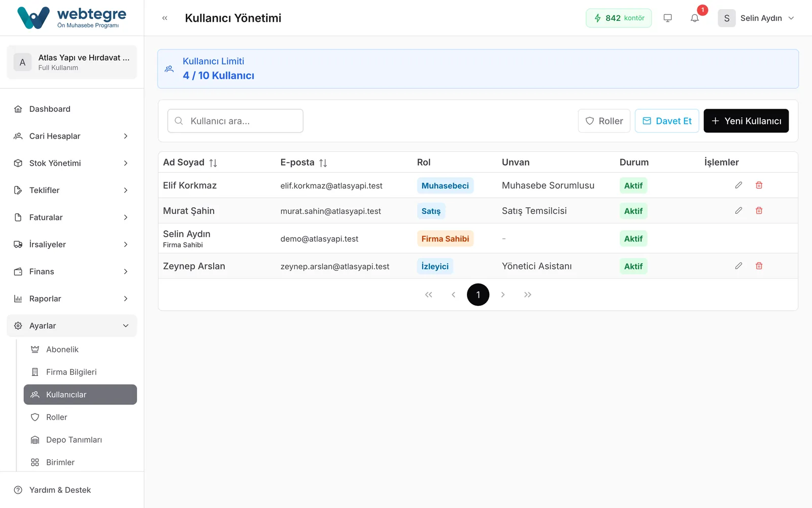Edit user Elif Korkmaz pencil icon
This screenshot has height=508, width=812.
pyautogui.click(x=738, y=185)
